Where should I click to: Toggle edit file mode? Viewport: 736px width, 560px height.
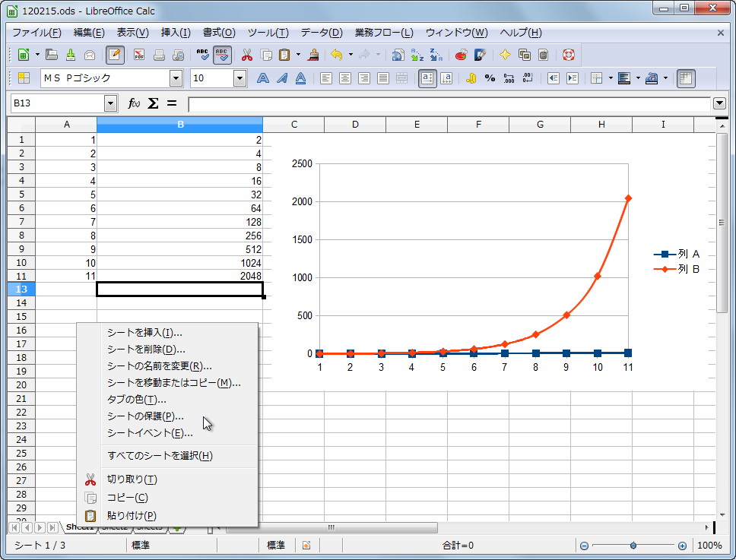[x=115, y=55]
